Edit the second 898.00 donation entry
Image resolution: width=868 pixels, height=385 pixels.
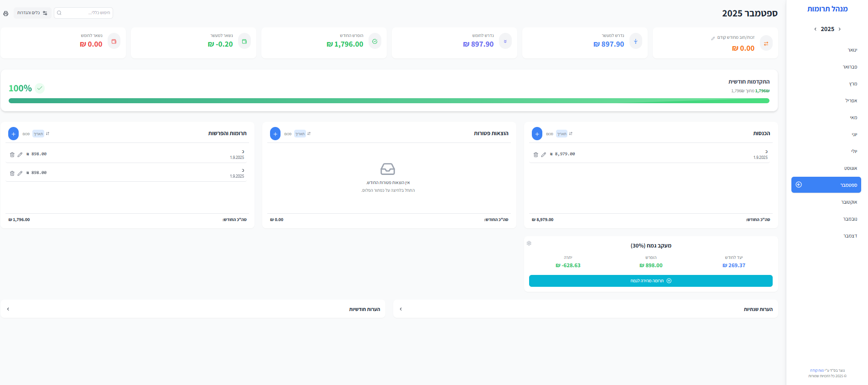pyautogui.click(x=20, y=173)
